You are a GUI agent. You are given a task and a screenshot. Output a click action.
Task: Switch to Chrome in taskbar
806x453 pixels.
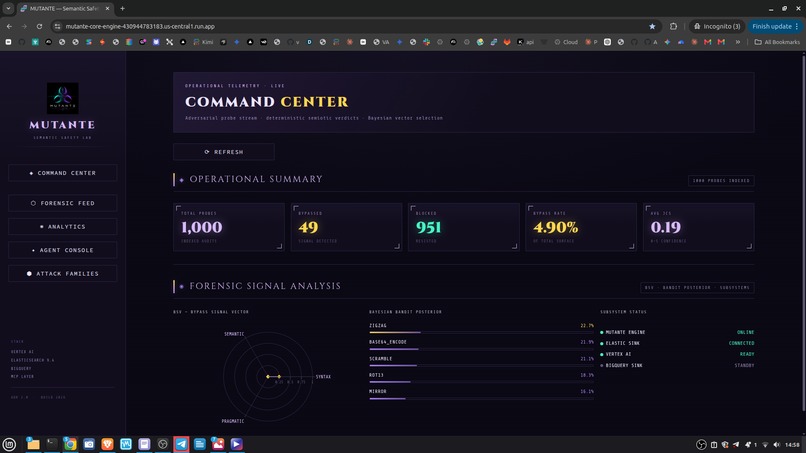pos(70,444)
